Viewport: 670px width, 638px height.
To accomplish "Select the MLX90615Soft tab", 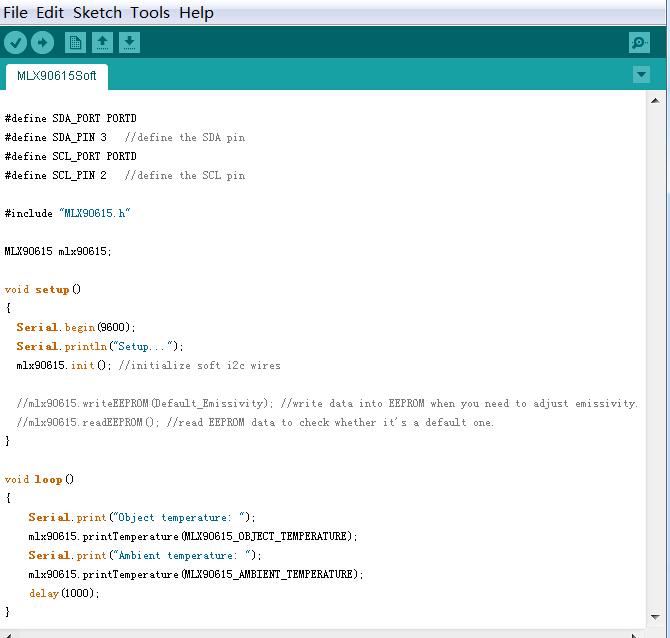I will (x=57, y=76).
